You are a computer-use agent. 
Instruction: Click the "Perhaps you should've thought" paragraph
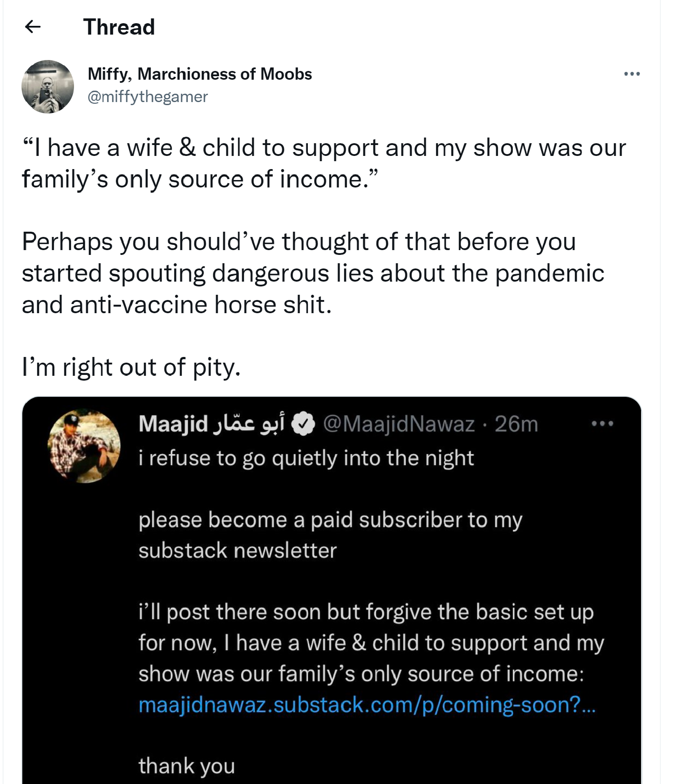[x=313, y=273]
